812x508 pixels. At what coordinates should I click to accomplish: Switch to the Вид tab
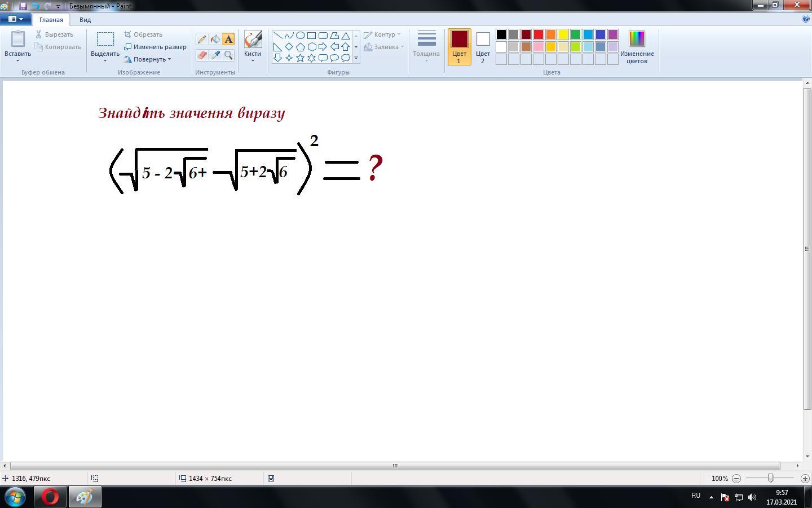click(x=85, y=20)
